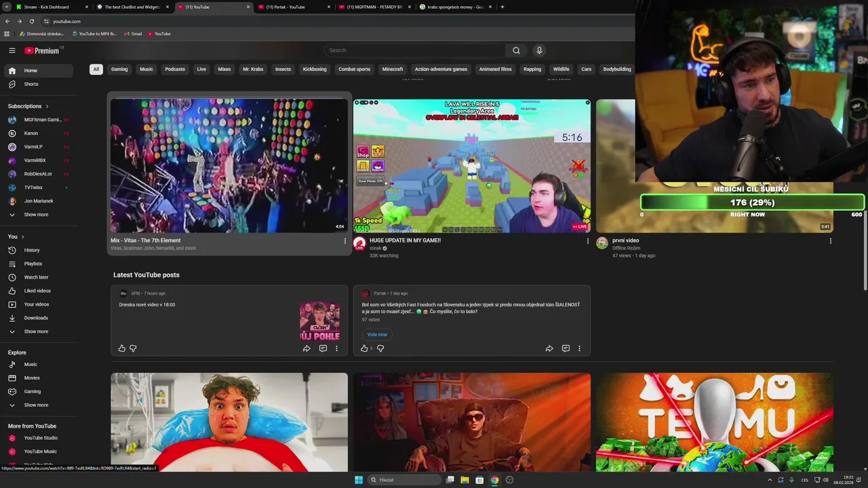Open Gmail bookmark
The width and height of the screenshot is (868, 488).
tap(133, 34)
